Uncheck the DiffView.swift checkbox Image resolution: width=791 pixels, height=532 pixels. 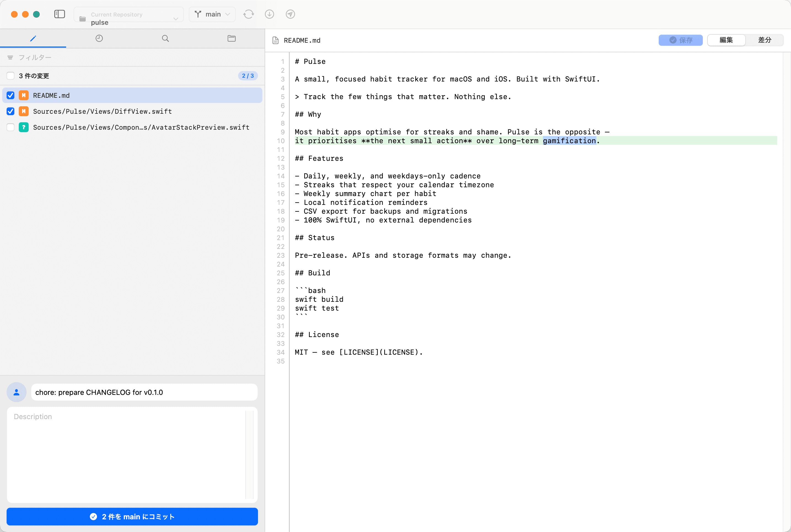[x=10, y=111]
